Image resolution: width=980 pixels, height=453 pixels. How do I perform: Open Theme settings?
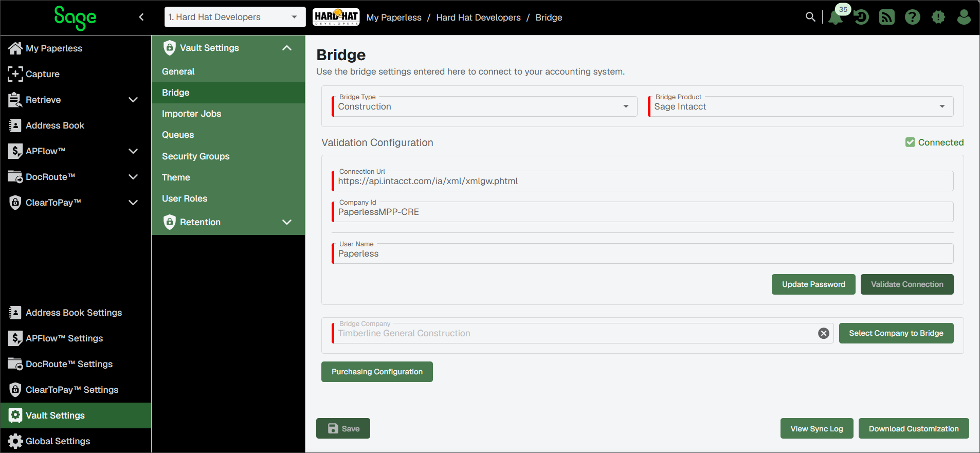(x=228, y=177)
